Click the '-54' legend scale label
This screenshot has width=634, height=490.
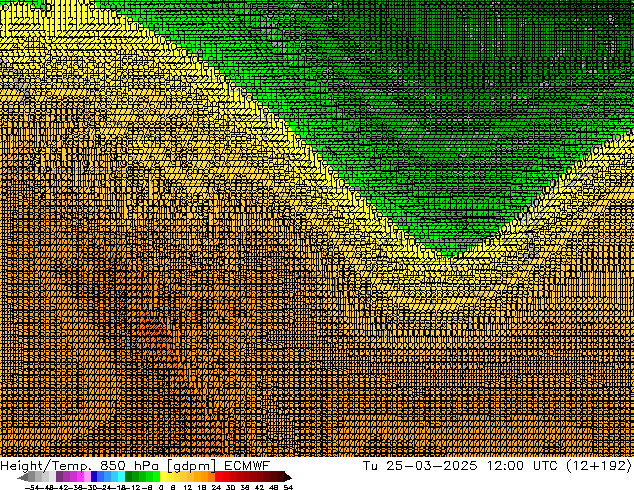pyautogui.click(x=32, y=487)
